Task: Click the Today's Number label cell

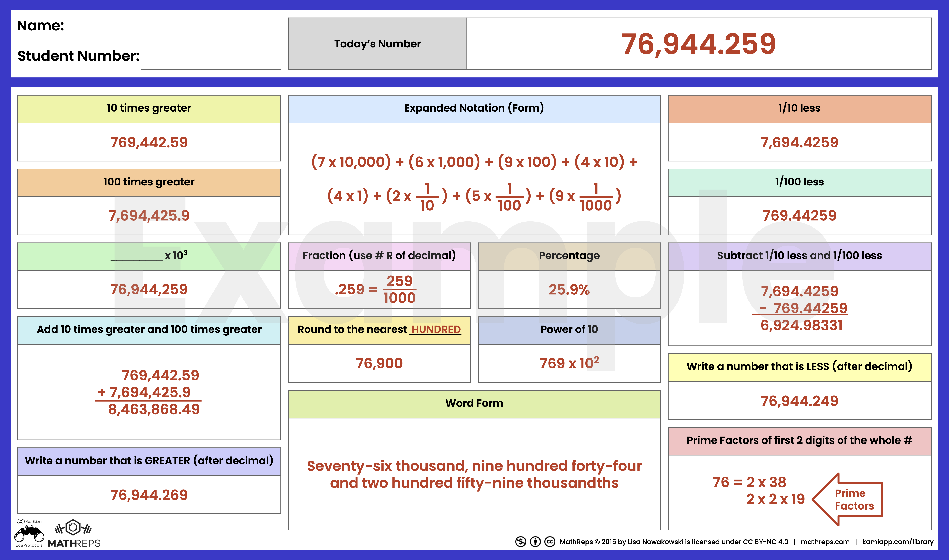Action: coord(377,44)
